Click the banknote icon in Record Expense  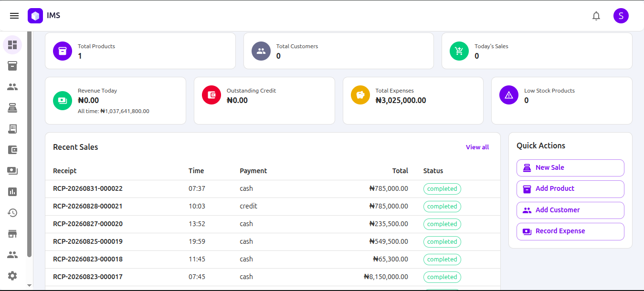coord(527,231)
